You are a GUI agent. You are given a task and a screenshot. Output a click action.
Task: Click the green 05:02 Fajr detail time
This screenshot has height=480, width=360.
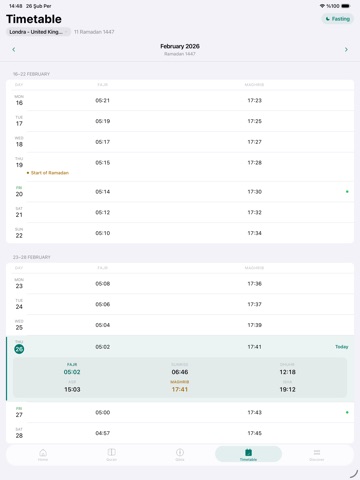click(72, 372)
